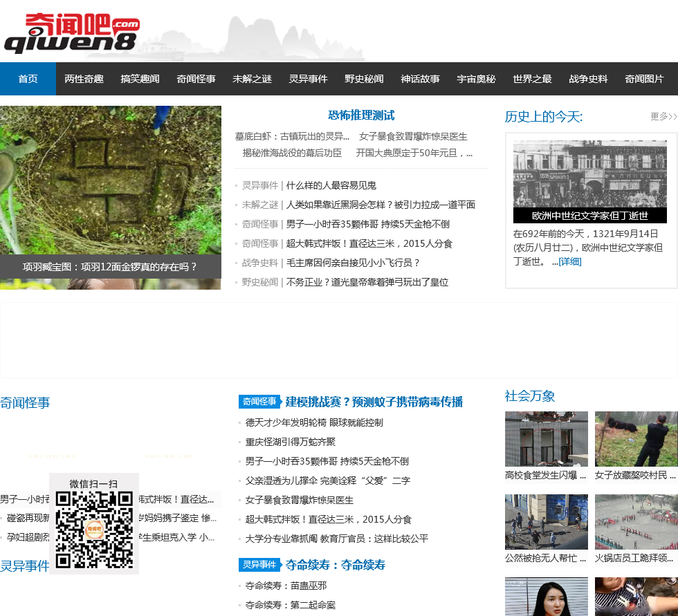Open 重庆怪湖引得万蛇齐聚 article
The height and width of the screenshot is (616, 678).
point(290,442)
